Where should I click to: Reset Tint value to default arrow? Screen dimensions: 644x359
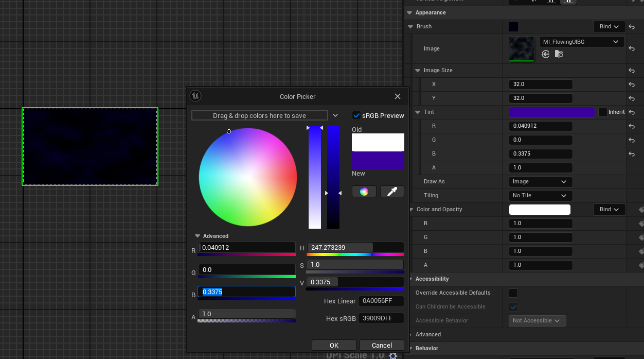632,112
